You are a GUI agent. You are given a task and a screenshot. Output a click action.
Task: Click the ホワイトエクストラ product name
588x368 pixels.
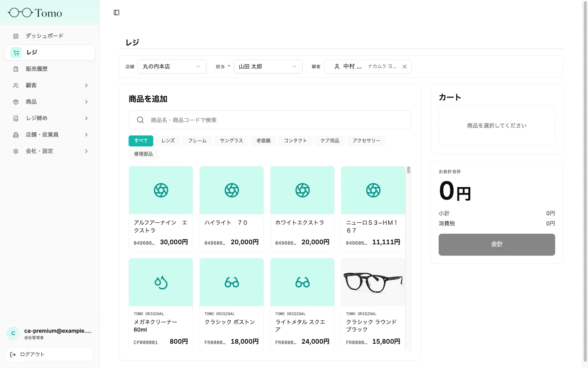[x=300, y=222]
